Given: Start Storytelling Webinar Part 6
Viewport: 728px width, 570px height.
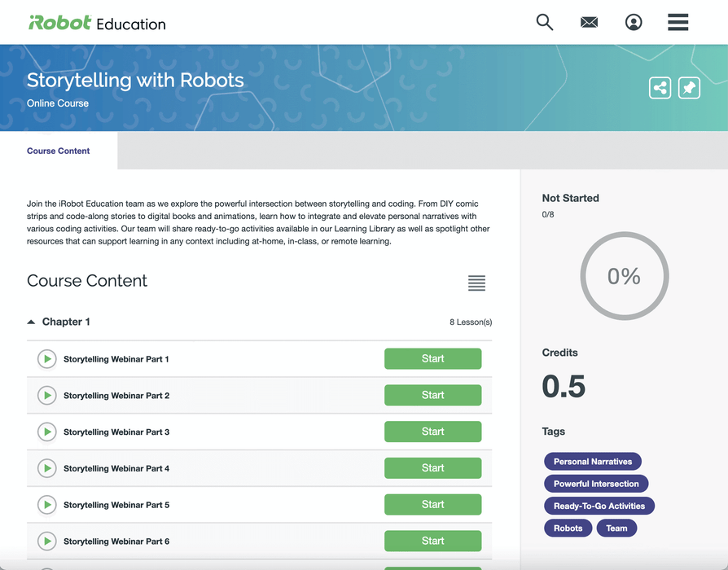Looking at the screenshot, I should pyautogui.click(x=432, y=541).
